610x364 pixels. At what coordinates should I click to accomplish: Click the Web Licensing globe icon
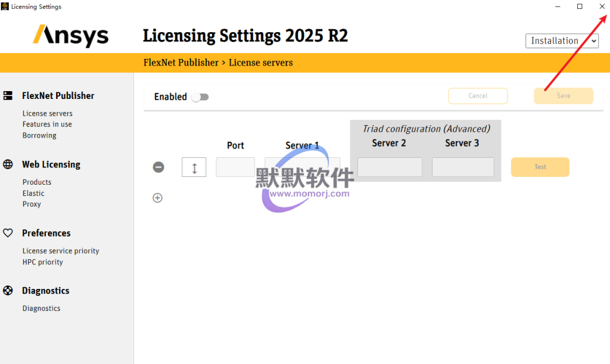tap(8, 164)
